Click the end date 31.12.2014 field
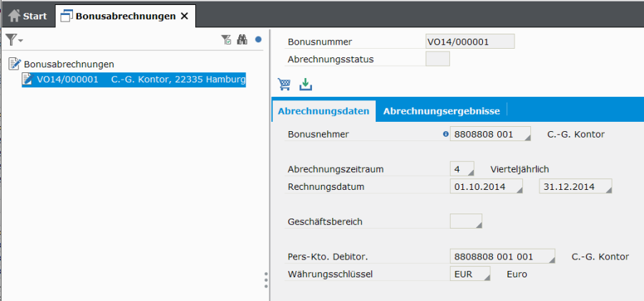This screenshot has height=301, width=644. point(575,187)
